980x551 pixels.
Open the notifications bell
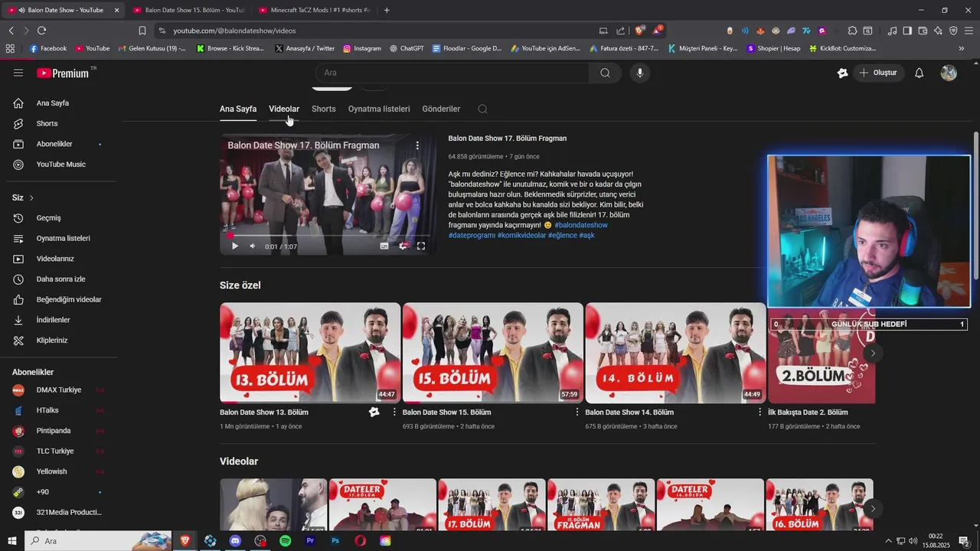click(920, 73)
